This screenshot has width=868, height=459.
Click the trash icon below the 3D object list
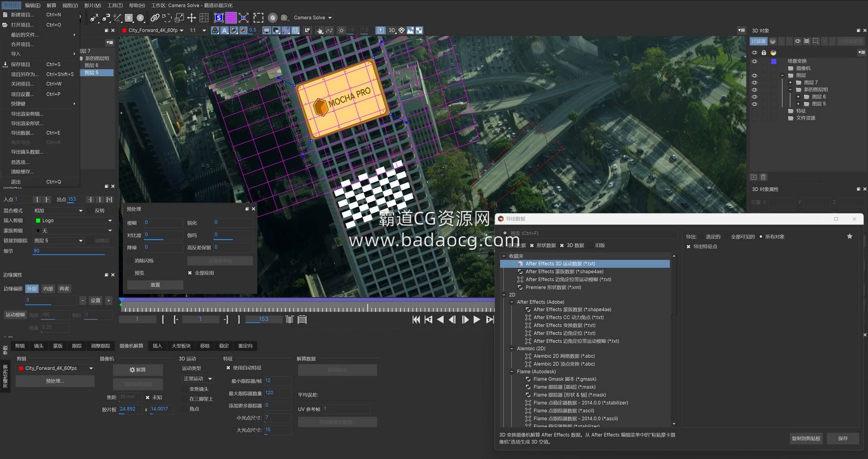pyautogui.click(x=763, y=177)
